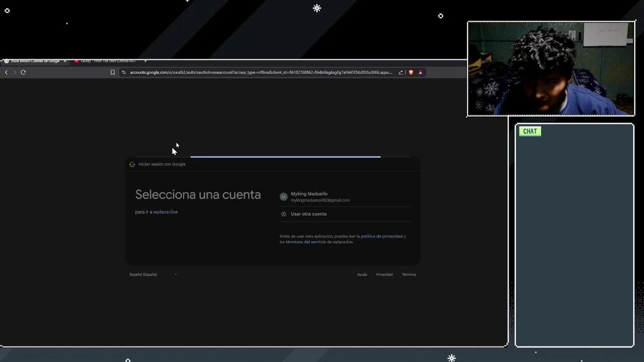Open the 'política de privacidad' link
The height and width of the screenshot is (362, 644).
(382, 236)
